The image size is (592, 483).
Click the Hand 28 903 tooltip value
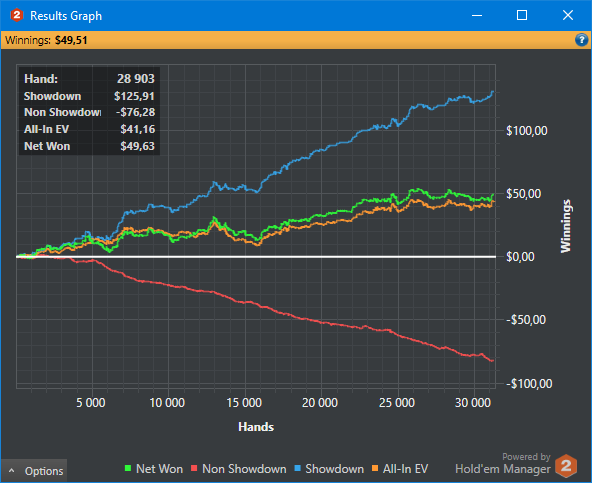(136, 79)
